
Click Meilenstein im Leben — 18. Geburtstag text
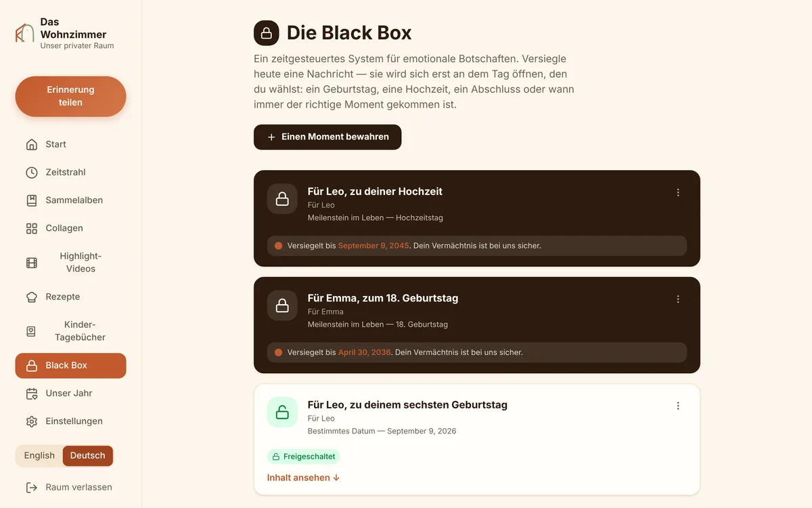(378, 324)
